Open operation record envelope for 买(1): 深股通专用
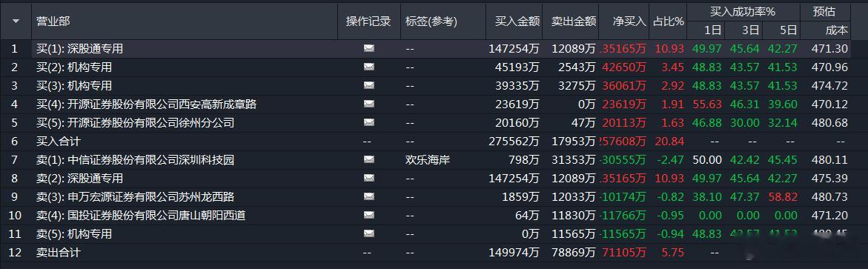This screenshot has width=868, height=269. 368,49
